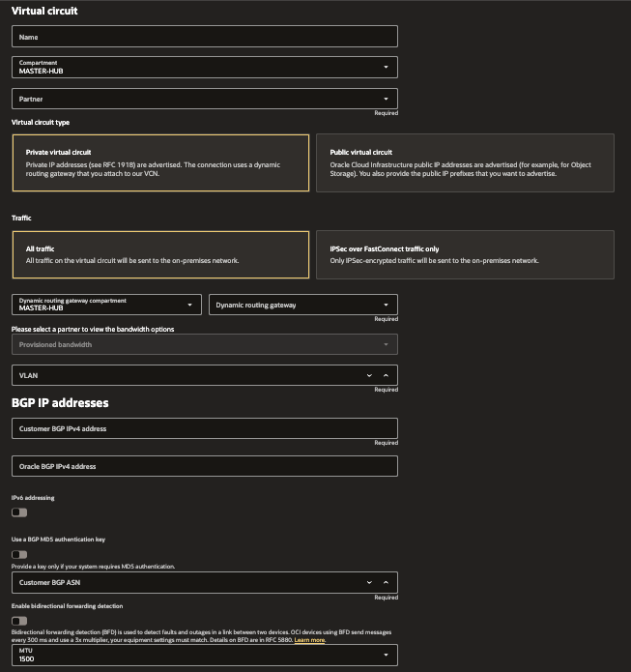Open the Partner dropdown
Viewport: 631px width, 672px height.
(204, 99)
